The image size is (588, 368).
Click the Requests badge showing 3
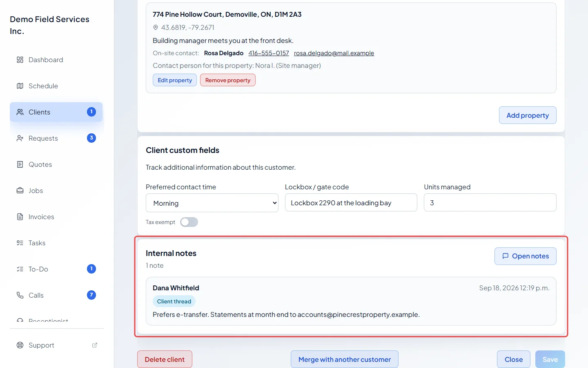point(91,138)
